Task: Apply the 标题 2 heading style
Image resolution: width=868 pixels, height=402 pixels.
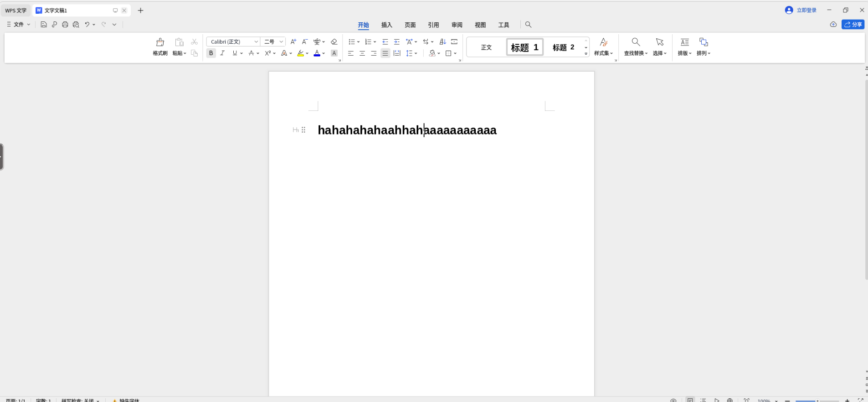Action: [563, 47]
